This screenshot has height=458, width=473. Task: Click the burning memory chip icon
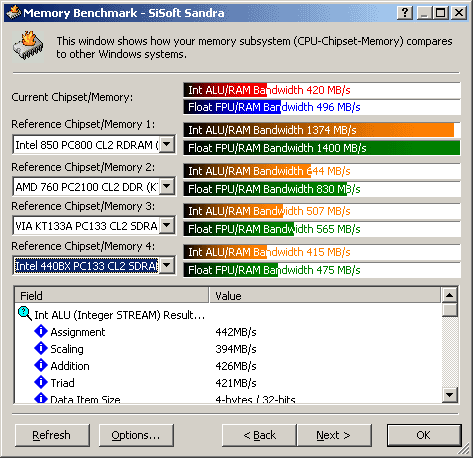[28, 46]
